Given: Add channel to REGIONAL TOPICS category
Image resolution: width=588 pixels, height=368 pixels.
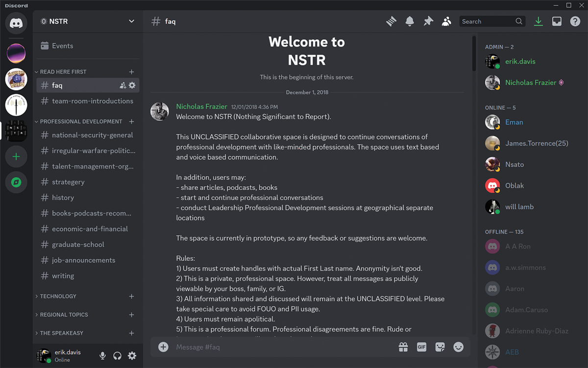Looking at the screenshot, I should point(131,315).
